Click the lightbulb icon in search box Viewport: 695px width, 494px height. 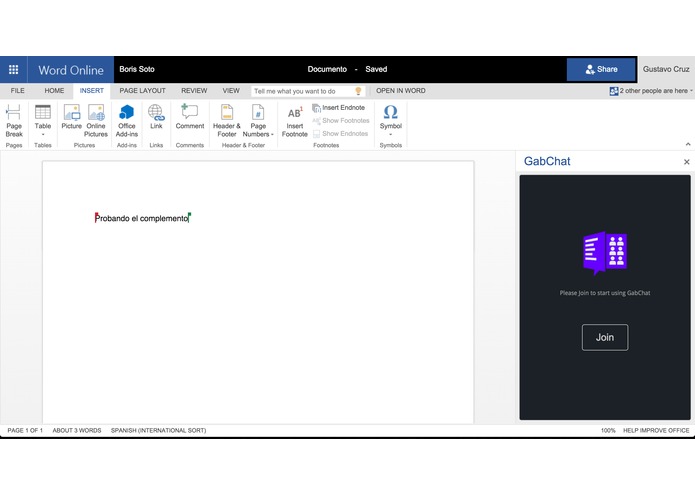[358, 91]
